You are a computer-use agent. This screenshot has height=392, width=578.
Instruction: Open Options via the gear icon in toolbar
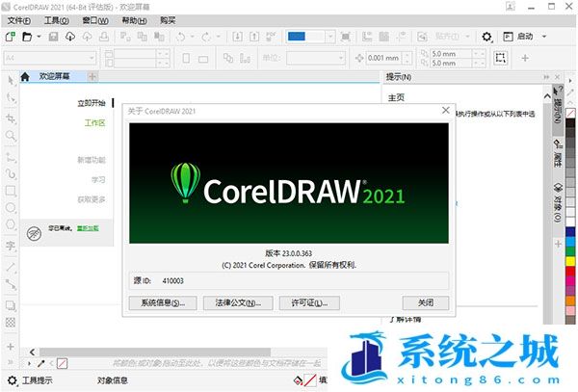486,37
